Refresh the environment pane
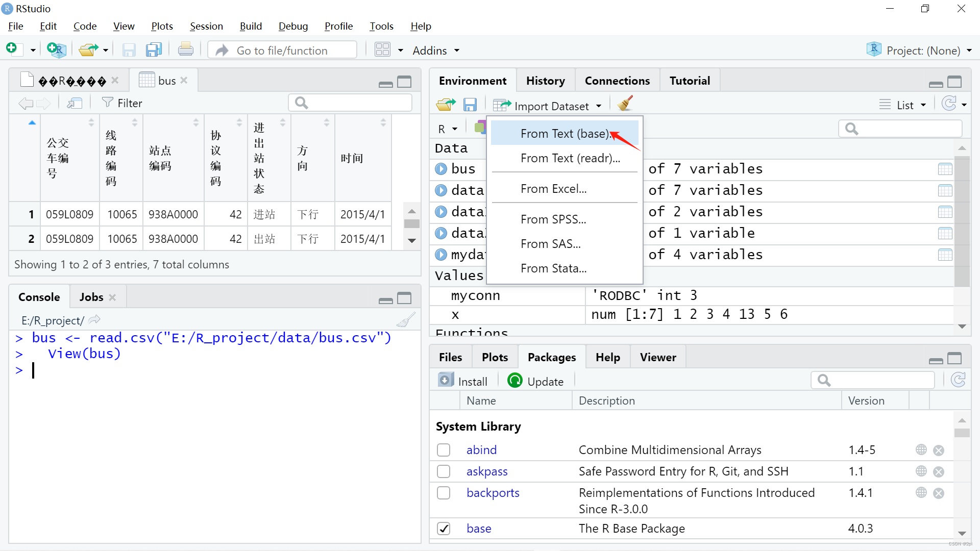 point(949,104)
